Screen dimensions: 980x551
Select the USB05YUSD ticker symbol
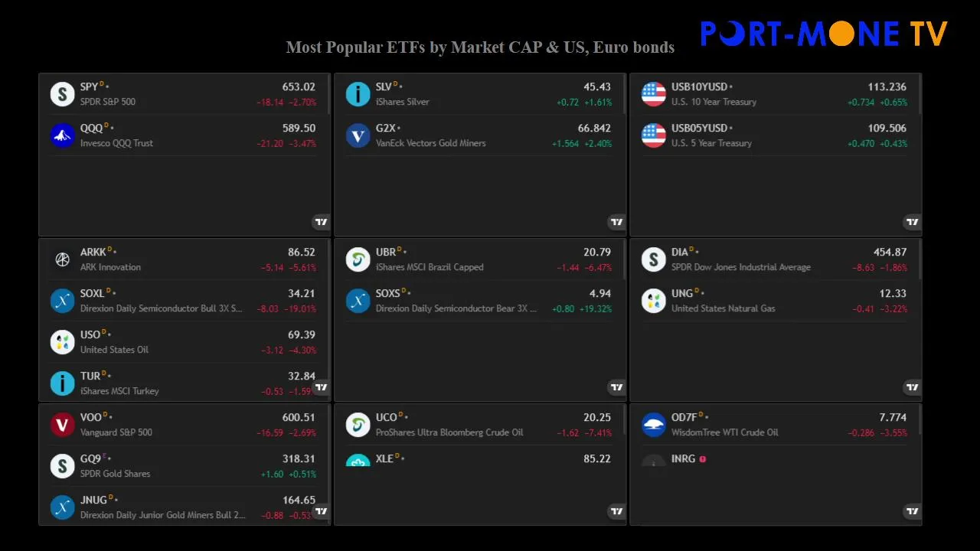coord(699,129)
